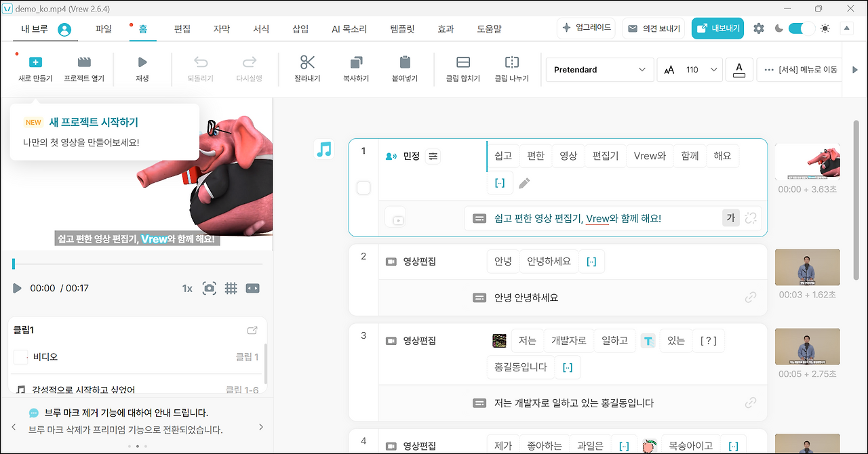Open the 파일 menu

[104, 29]
